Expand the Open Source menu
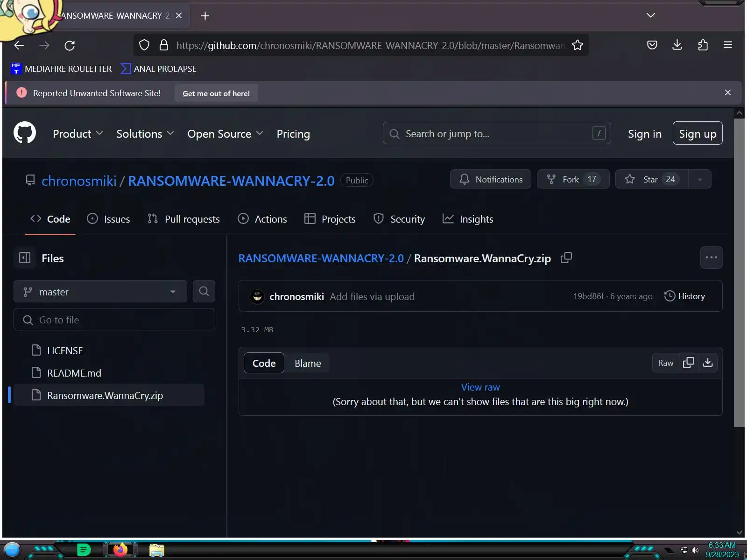The width and height of the screenshot is (747, 560). [x=226, y=134]
